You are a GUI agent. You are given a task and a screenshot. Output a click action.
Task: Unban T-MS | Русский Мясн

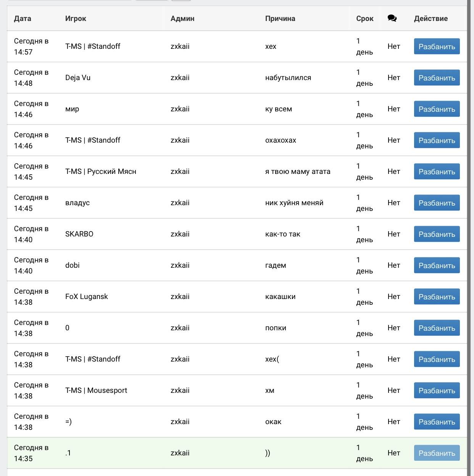[437, 172]
